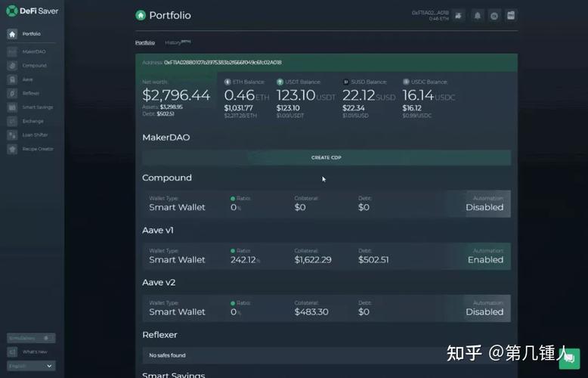
Task: Select the Portfolio tab
Action: pos(145,43)
